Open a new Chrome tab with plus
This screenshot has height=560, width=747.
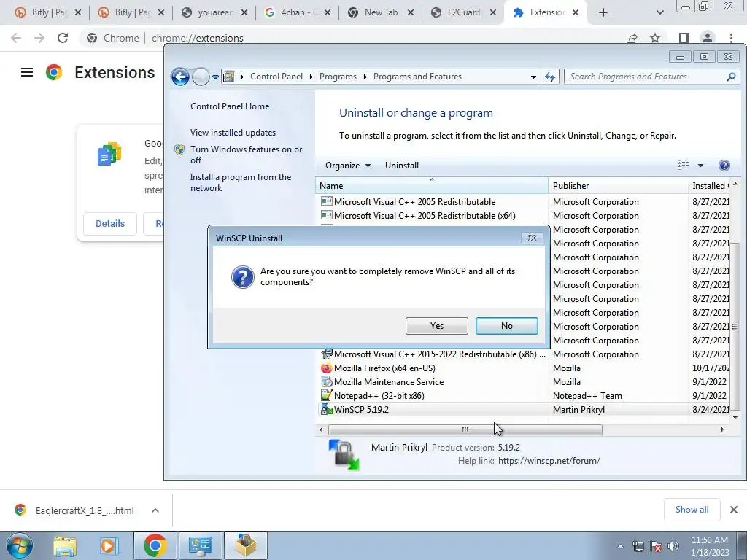point(603,12)
